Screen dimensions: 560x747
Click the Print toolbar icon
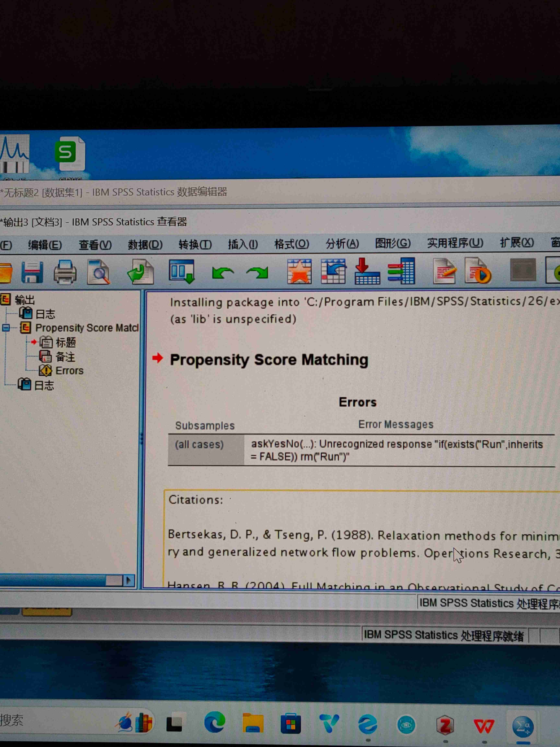tap(65, 272)
